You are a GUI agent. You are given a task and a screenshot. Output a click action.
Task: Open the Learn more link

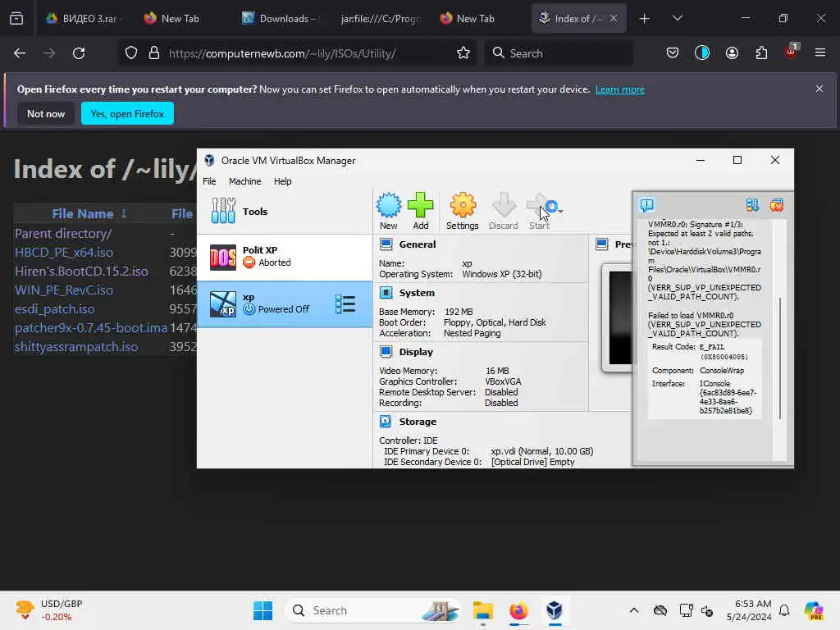click(620, 89)
